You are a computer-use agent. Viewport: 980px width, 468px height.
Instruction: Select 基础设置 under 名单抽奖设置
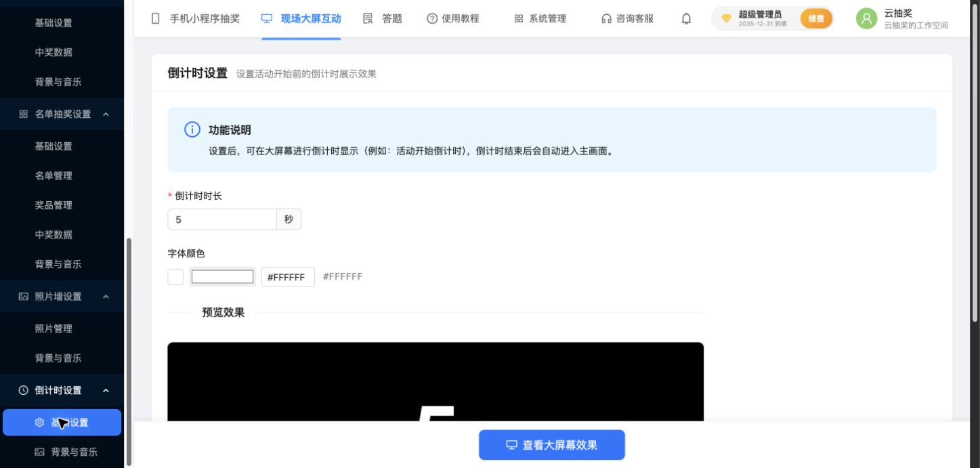pyautogui.click(x=54, y=146)
